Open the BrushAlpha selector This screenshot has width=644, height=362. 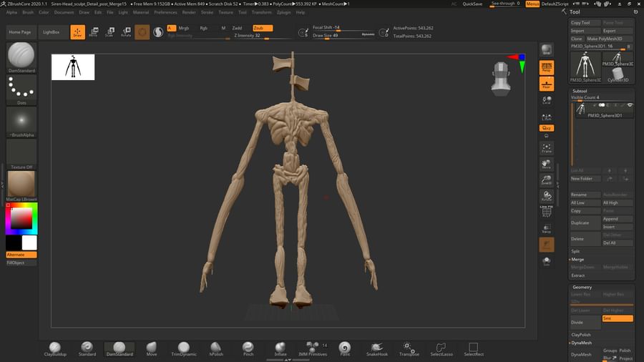pyautogui.click(x=21, y=122)
